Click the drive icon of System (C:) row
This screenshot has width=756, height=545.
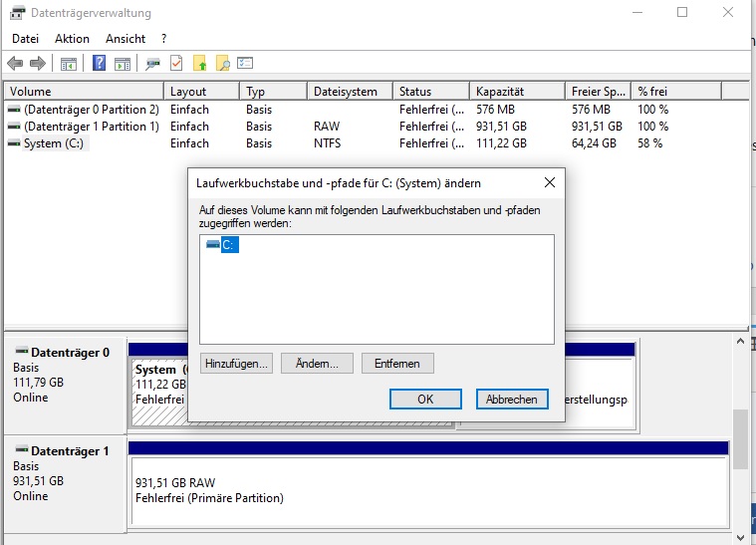tap(15, 143)
